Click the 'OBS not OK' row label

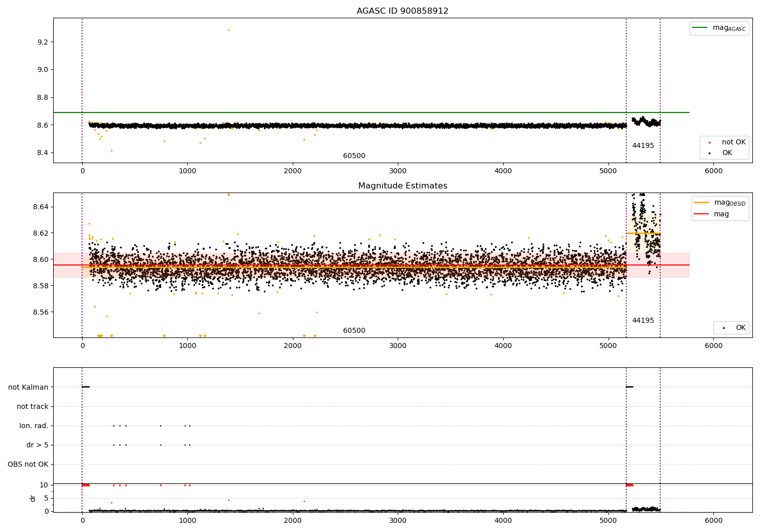28,465
